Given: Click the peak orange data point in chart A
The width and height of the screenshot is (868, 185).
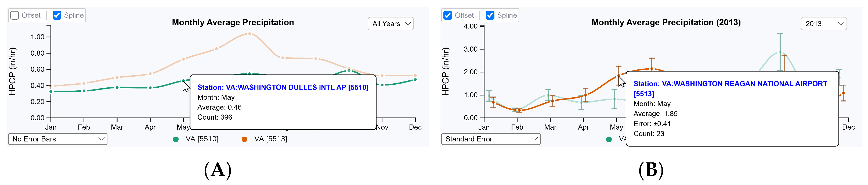Looking at the screenshot, I should [x=249, y=34].
